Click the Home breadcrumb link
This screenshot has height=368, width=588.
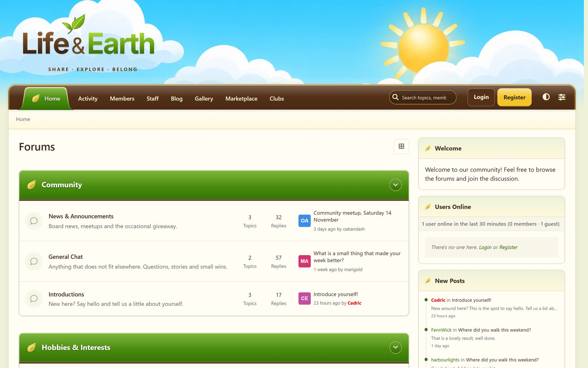coord(23,119)
